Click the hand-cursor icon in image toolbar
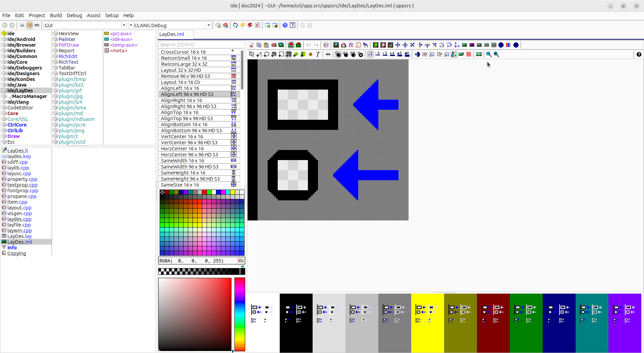This screenshot has height=353, width=644. click(366, 45)
